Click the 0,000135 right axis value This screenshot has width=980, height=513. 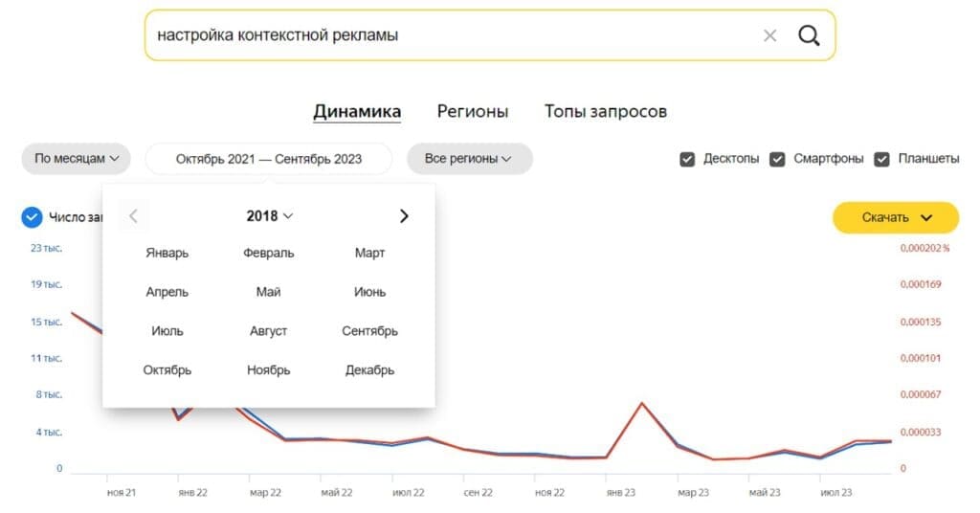pos(921,322)
